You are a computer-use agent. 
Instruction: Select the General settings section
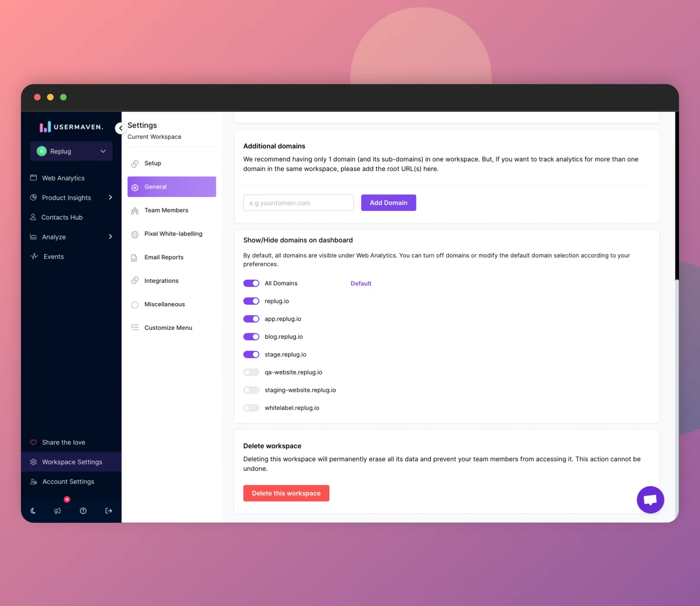172,187
